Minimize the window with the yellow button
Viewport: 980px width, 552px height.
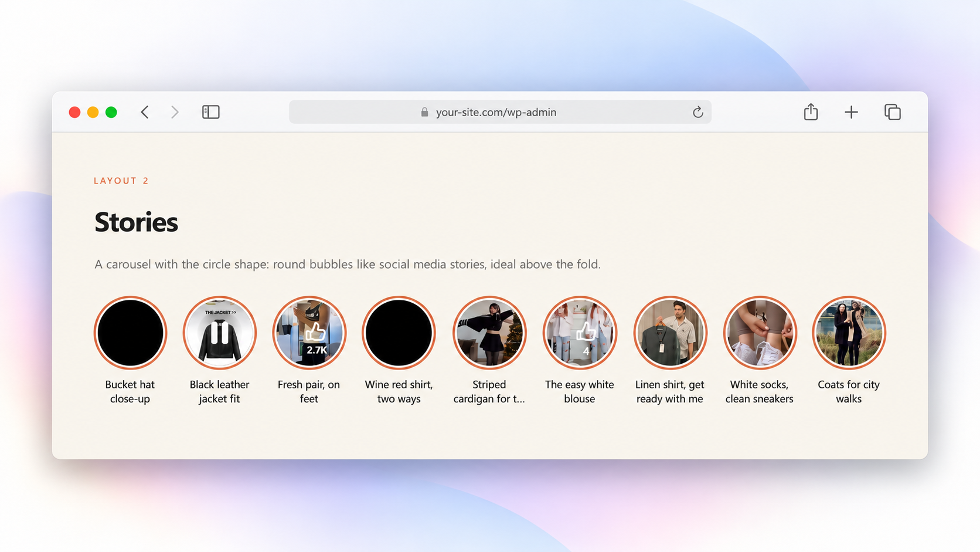coord(93,112)
